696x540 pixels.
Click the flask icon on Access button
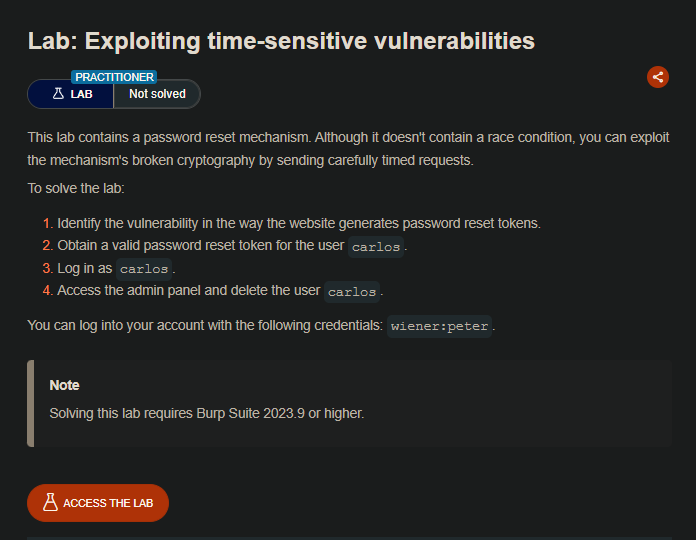point(50,503)
